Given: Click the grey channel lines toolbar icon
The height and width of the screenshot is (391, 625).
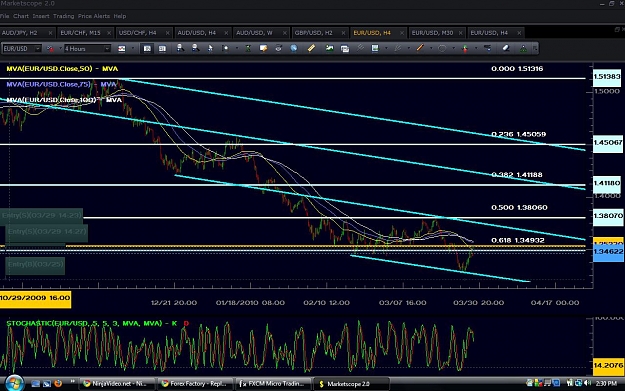Looking at the screenshot, I should (360, 48).
